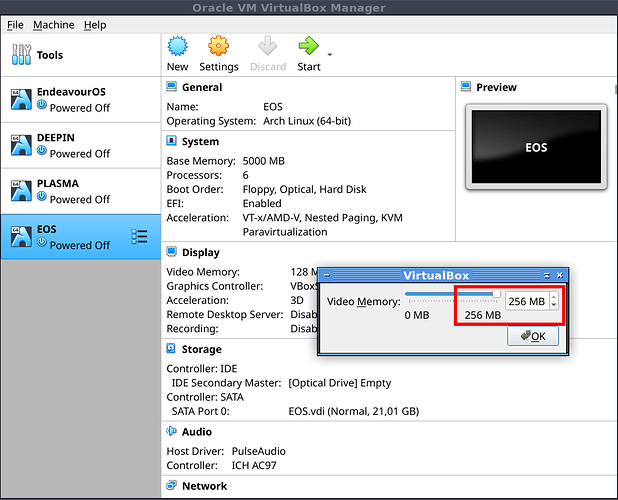Click the Storage section disk icon

tap(171, 349)
